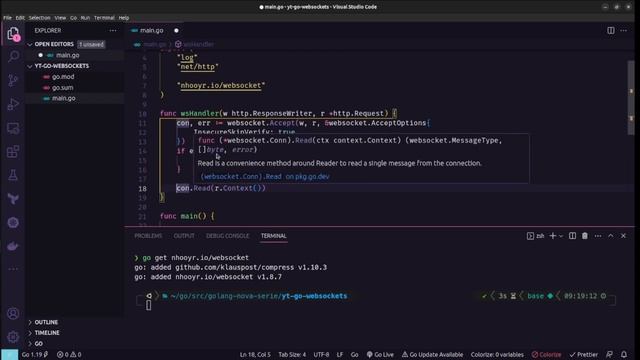Go to line via Ln 18, Col 5
Viewport: 640px width, 360px height.
[x=255, y=355]
